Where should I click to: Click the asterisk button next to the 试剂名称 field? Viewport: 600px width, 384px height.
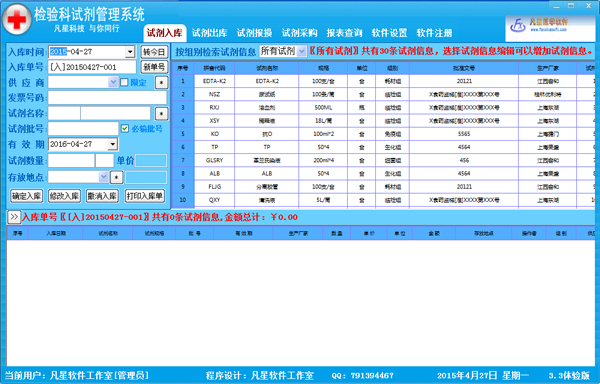coord(161,114)
